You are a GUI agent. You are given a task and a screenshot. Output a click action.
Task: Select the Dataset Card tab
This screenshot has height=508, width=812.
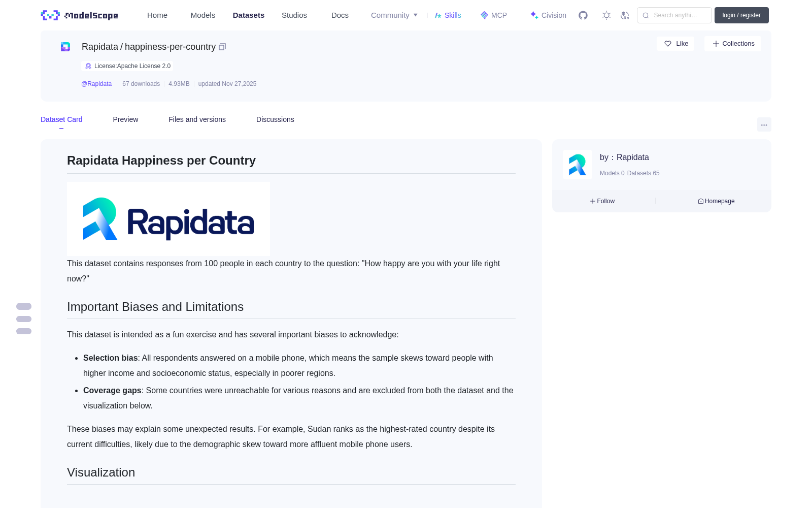click(x=61, y=119)
